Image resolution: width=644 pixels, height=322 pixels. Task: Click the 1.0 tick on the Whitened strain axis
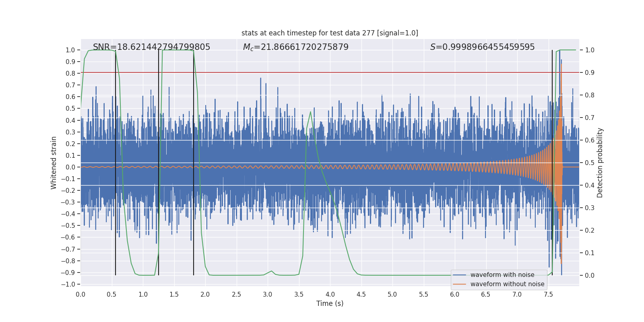click(70, 50)
